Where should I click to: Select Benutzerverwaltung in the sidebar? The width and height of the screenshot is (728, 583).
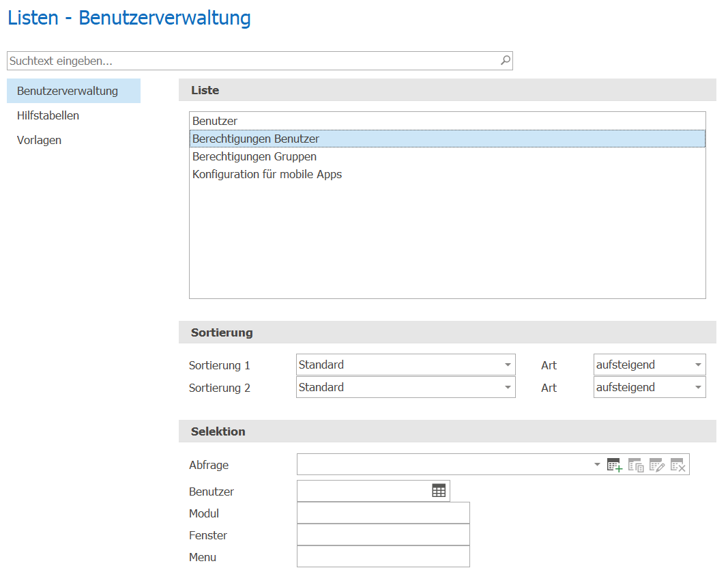point(74,91)
